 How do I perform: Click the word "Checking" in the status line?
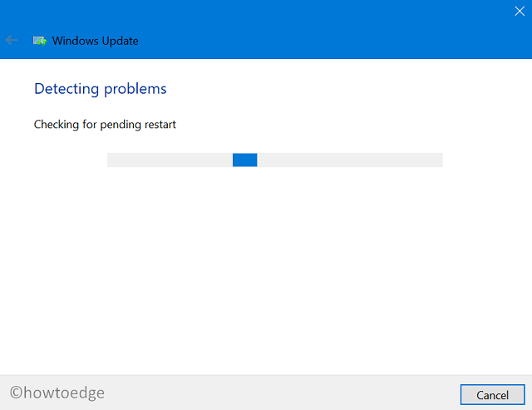click(56, 125)
